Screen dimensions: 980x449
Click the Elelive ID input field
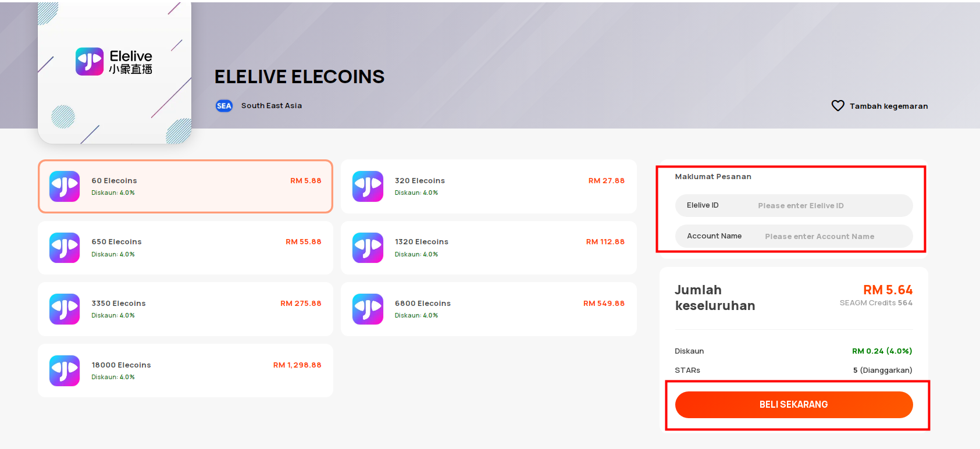[794, 205]
